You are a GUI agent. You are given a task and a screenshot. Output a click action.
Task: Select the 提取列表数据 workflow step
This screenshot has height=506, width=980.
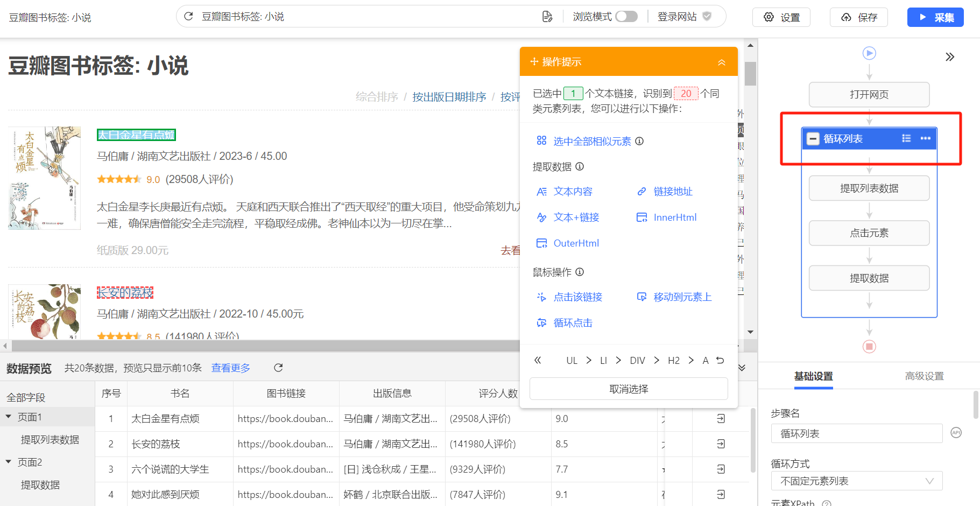(869, 188)
